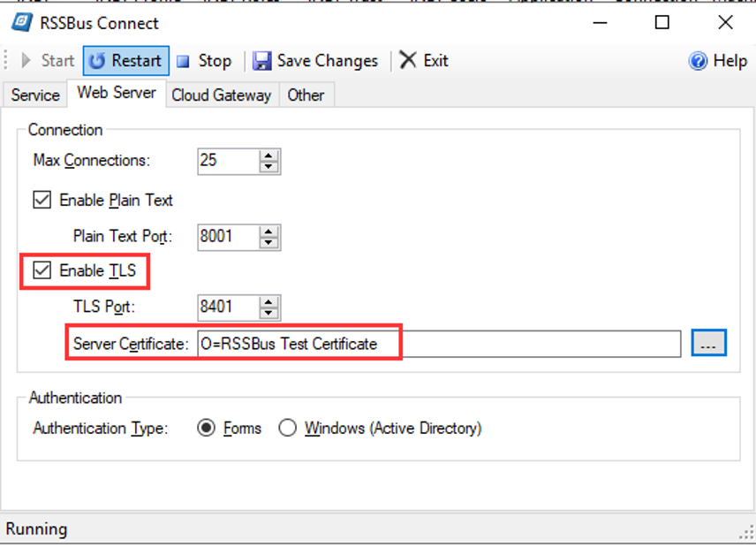Decrement Plain Text Port value
The height and width of the screenshot is (547, 756).
(269, 243)
